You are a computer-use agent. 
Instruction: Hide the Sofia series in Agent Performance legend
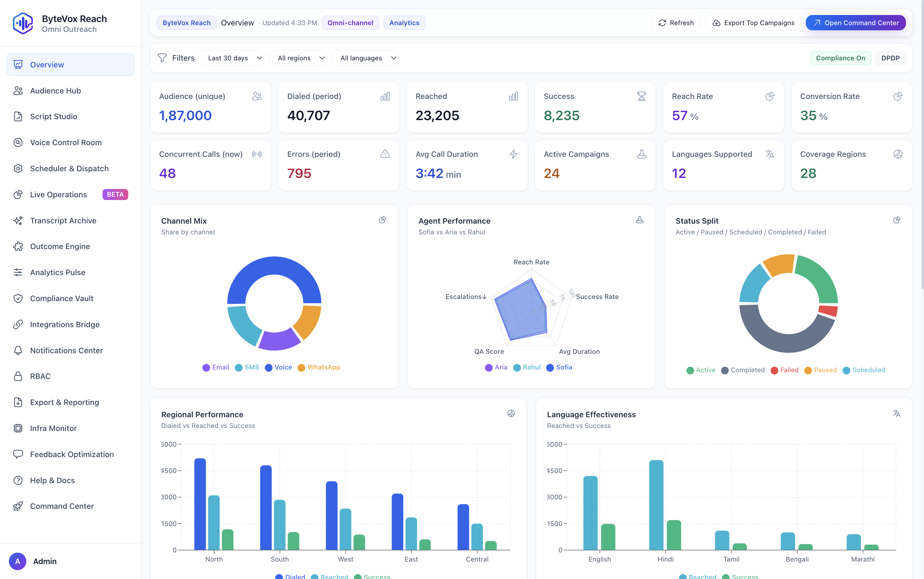559,367
